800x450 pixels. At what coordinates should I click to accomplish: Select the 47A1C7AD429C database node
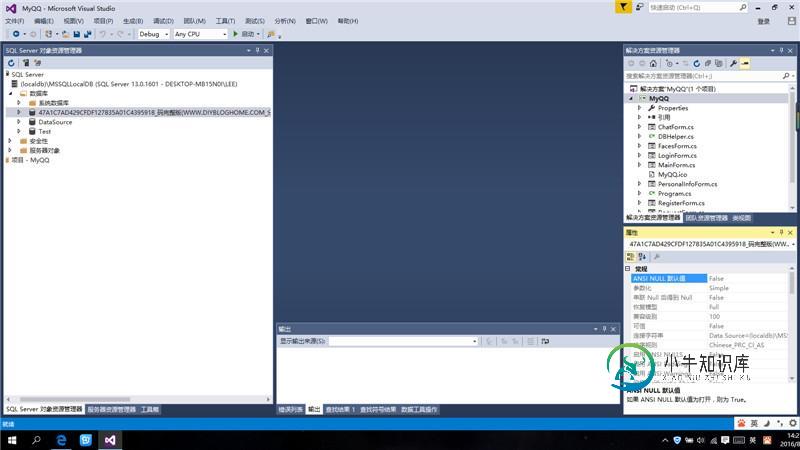click(x=154, y=112)
